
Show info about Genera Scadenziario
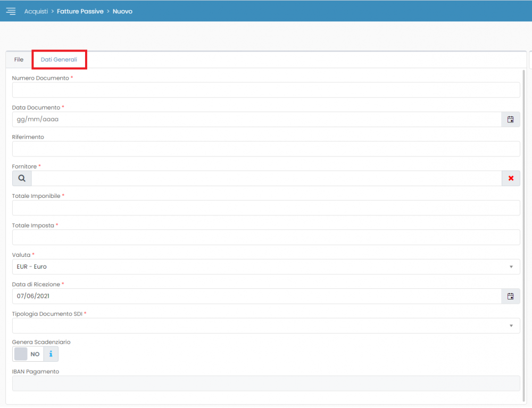pyautogui.click(x=51, y=354)
